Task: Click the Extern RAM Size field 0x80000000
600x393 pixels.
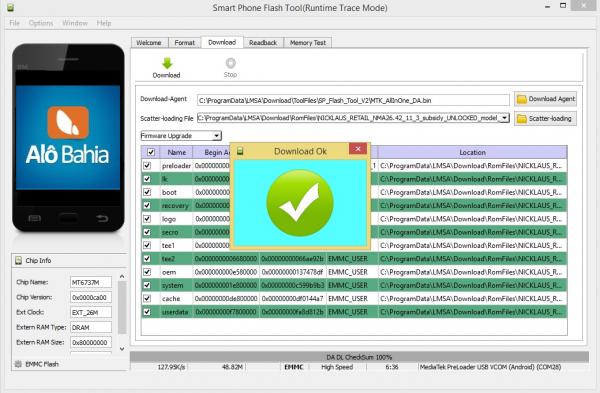Action: [x=91, y=342]
